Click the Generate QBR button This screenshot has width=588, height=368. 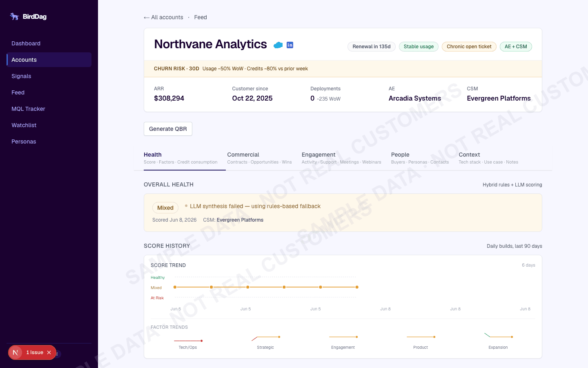pyautogui.click(x=168, y=129)
